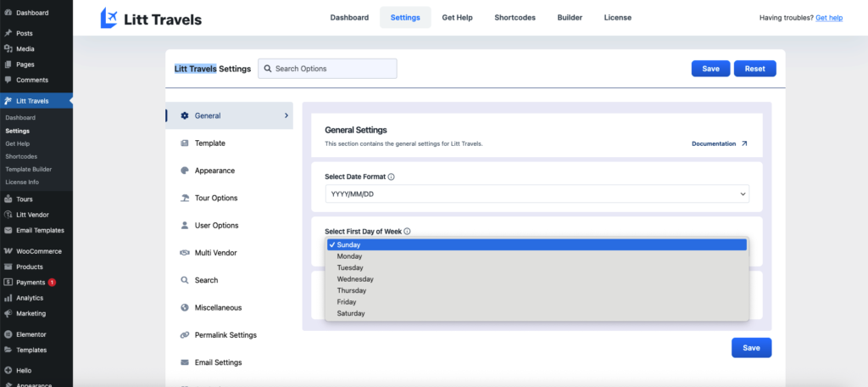
Task: Click the info icon beside Select Date Format
Action: (391, 177)
